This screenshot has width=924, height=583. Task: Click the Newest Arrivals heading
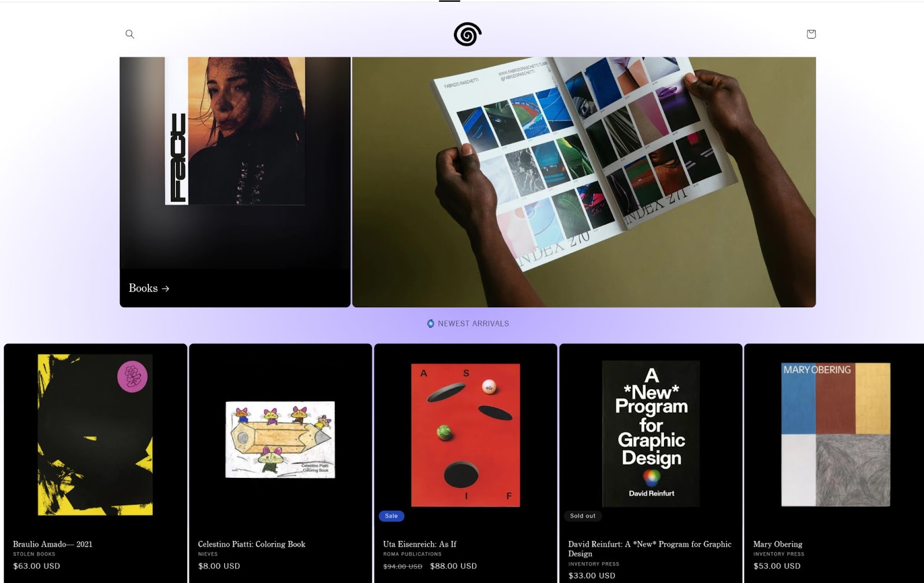click(x=474, y=324)
